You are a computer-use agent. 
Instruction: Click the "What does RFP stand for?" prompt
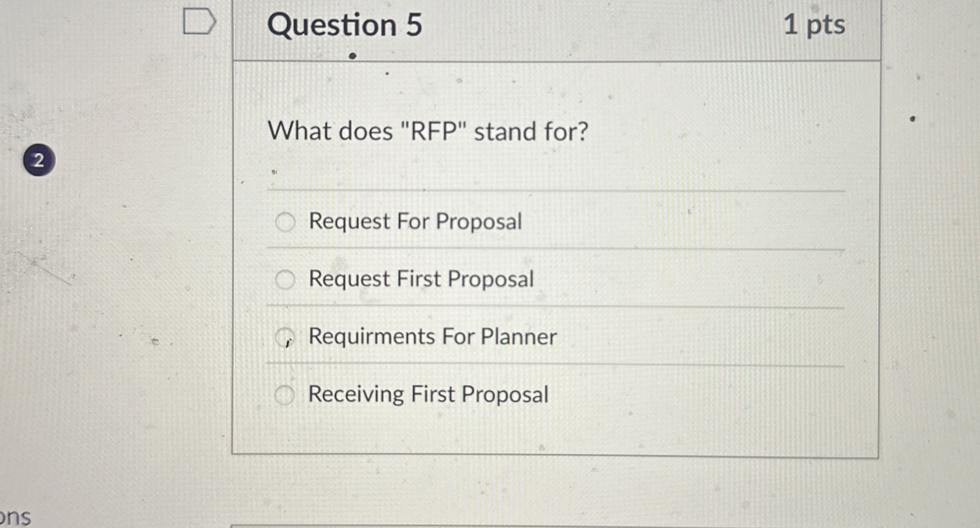pos(428,131)
